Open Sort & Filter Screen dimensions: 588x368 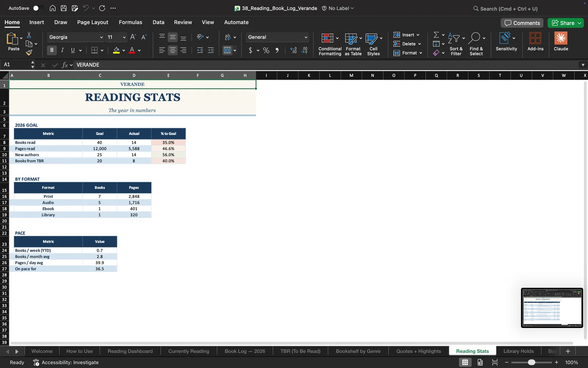click(x=456, y=44)
